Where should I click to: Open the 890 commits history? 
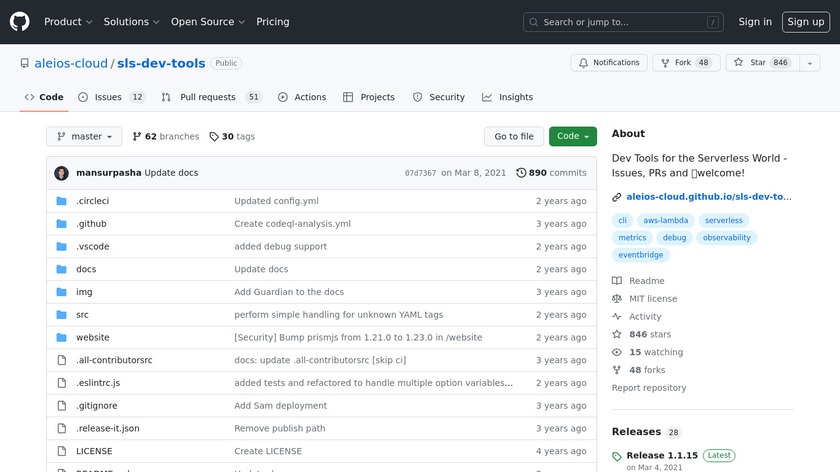pyautogui.click(x=551, y=173)
